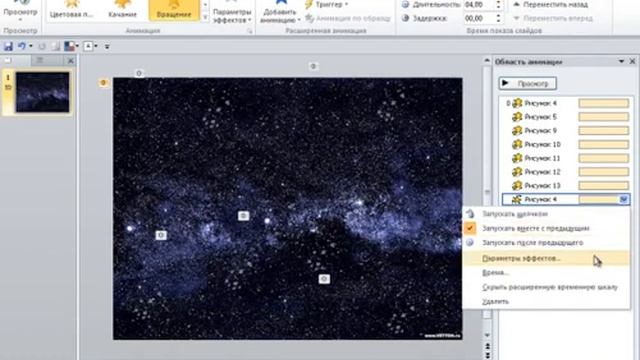Viewport: 640px width, 360px height.
Task: Click Добавить анимацию star button
Action: click(280, 11)
